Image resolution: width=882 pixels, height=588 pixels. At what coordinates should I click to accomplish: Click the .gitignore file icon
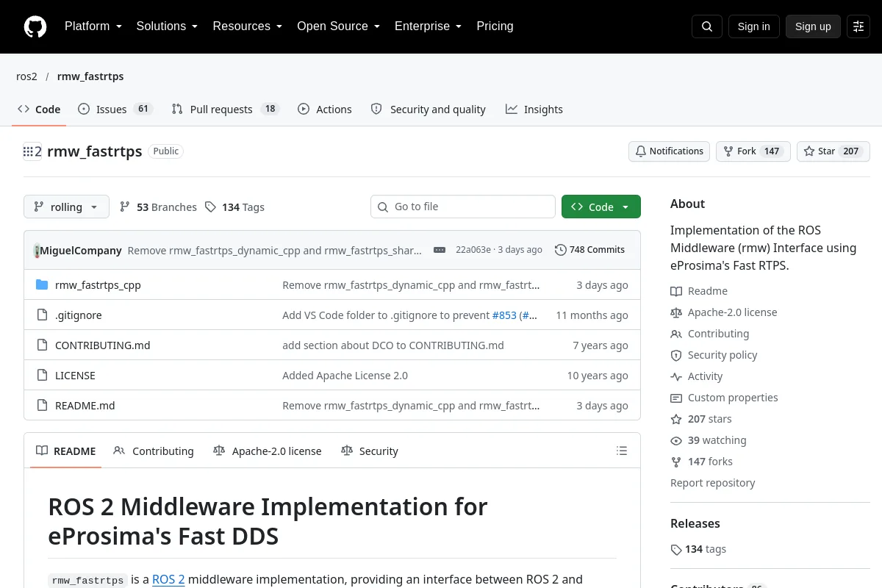click(x=42, y=315)
